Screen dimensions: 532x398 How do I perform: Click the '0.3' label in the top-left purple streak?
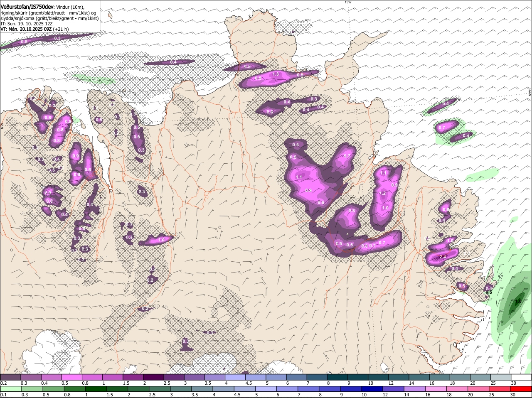click(x=57, y=39)
